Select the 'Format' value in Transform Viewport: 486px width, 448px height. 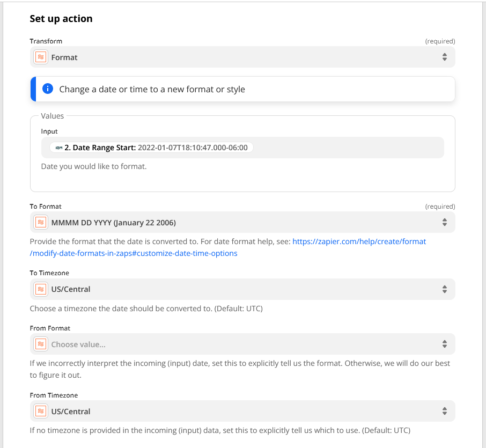[64, 57]
